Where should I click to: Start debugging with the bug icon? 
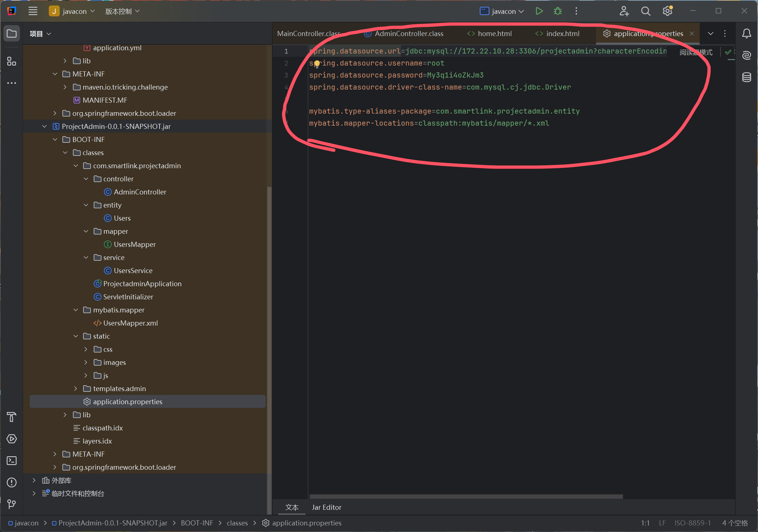pyautogui.click(x=557, y=11)
